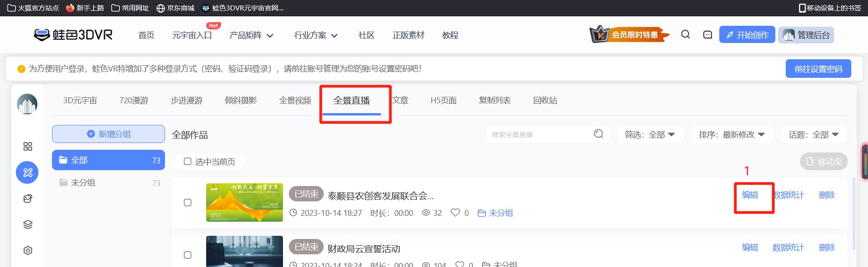Image resolution: width=868 pixels, height=267 pixels.
Task: Open the dashboard grid icon in sidebar
Action: (28, 146)
